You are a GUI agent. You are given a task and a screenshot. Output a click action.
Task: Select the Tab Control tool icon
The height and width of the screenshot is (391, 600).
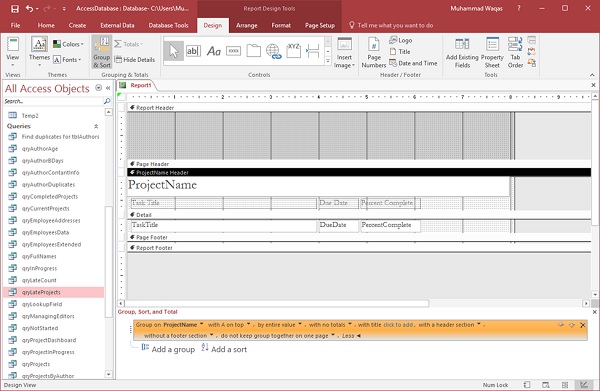253,51
